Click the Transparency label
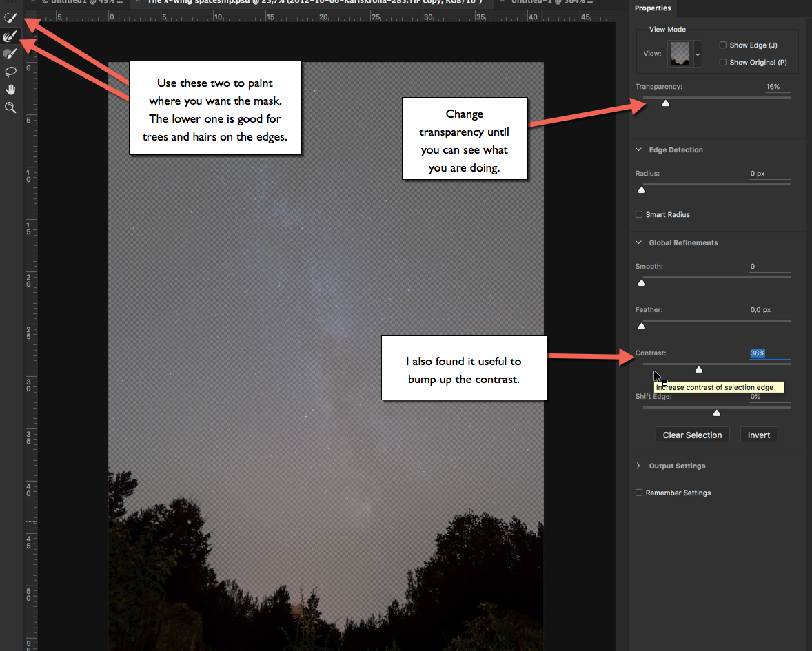The image size is (812, 651). tap(659, 86)
